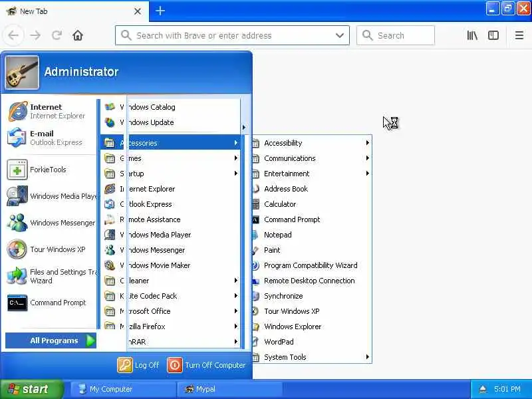Screen dimensions: 532x399
Task: Expand the System Tools submenu
Action: click(312, 356)
